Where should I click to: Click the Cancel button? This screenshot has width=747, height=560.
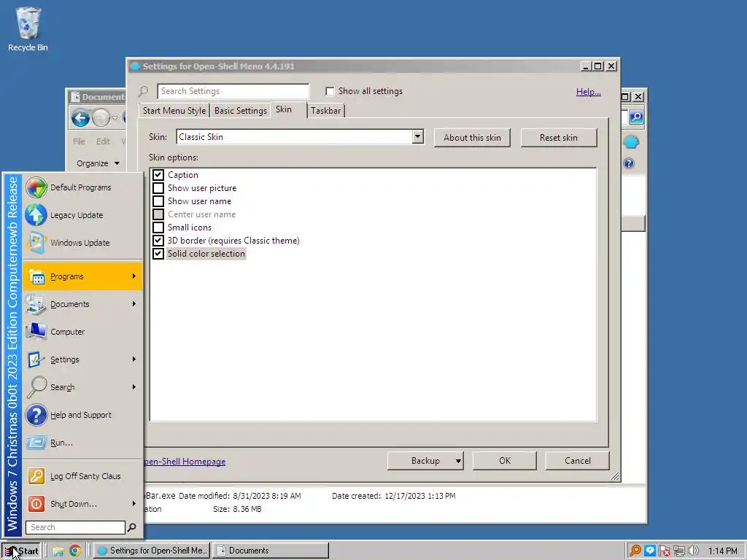pyautogui.click(x=578, y=461)
